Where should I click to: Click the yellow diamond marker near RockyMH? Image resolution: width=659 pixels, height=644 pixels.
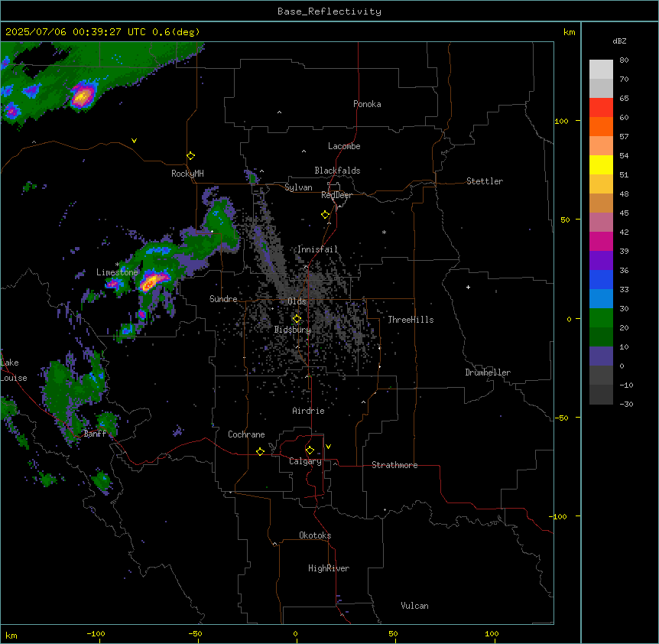190,156
